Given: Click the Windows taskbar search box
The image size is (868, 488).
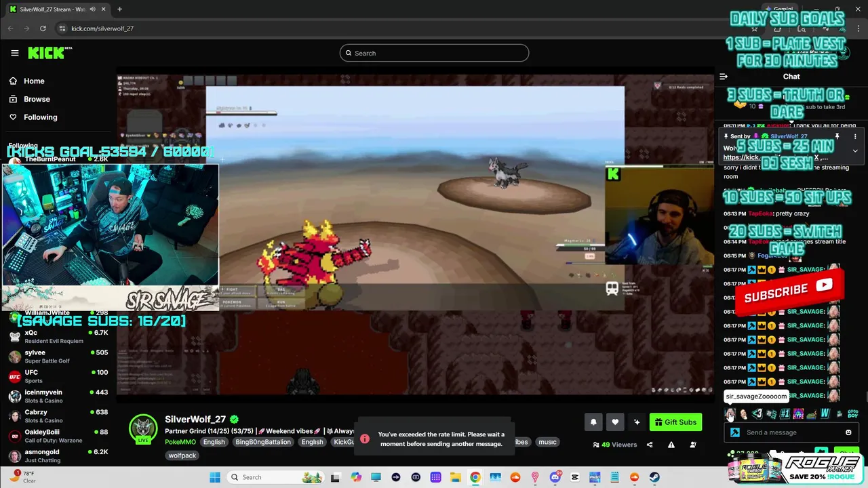Looking at the screenshot, I should point(276,477).
